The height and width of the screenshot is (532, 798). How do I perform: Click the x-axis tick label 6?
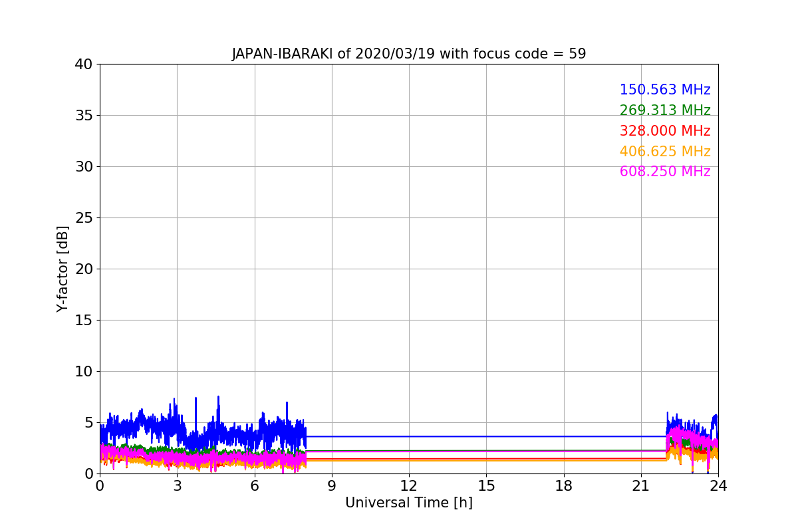coord(255,486)
